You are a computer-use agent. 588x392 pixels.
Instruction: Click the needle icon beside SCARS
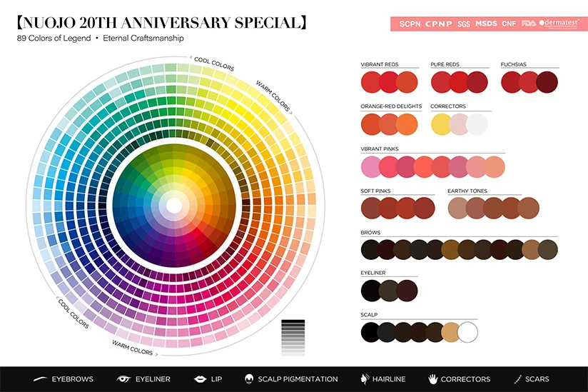518,379
